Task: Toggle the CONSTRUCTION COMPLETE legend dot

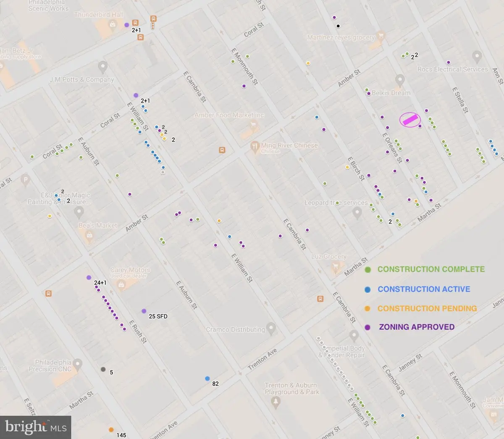Action: tap(368, 269)
